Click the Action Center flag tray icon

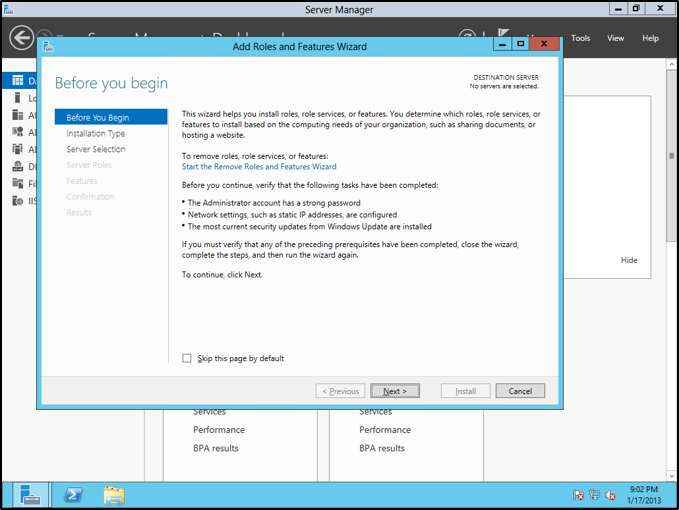pyautogui.click(x=579, y=495)
